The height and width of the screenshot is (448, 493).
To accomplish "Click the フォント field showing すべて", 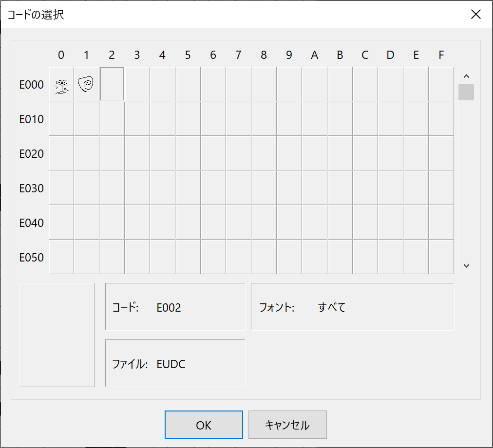I will (x=352, y=307).
